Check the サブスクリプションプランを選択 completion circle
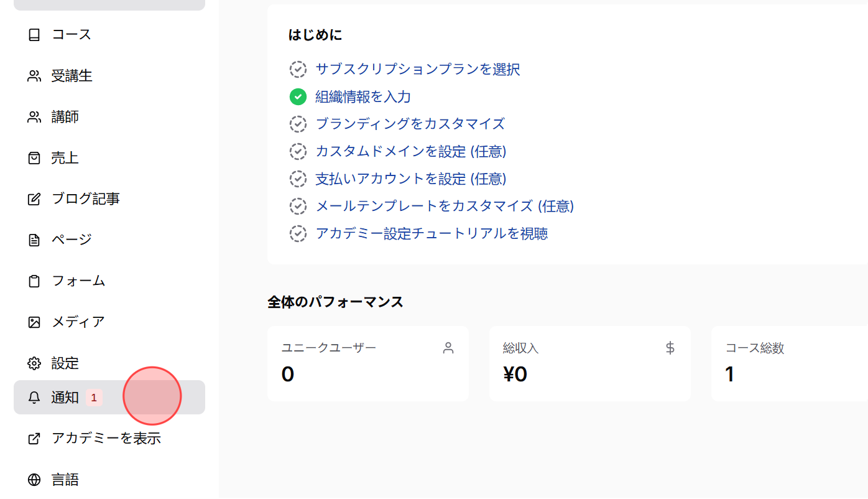Image resolution: width=868 pixels, height=499 pixels. click(298, 70)
